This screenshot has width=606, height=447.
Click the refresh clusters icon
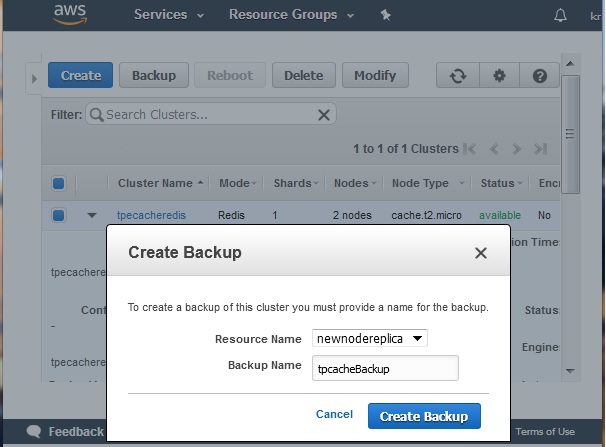point(458,75)
